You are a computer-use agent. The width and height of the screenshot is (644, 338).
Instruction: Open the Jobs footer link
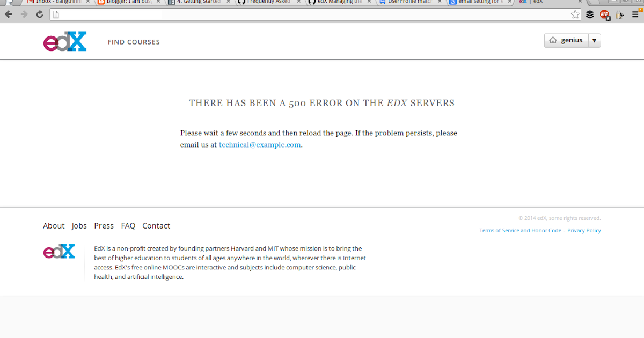[x=79, y=226]
